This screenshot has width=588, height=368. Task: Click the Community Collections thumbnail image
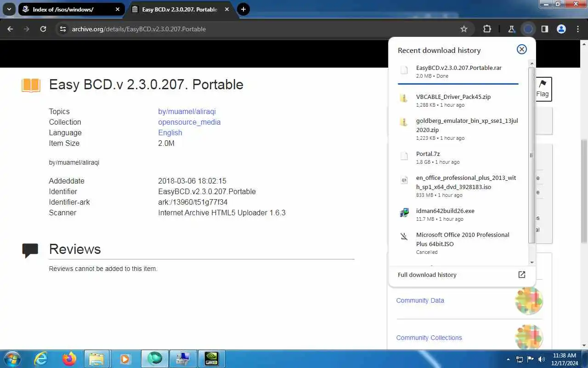(529, 337)
